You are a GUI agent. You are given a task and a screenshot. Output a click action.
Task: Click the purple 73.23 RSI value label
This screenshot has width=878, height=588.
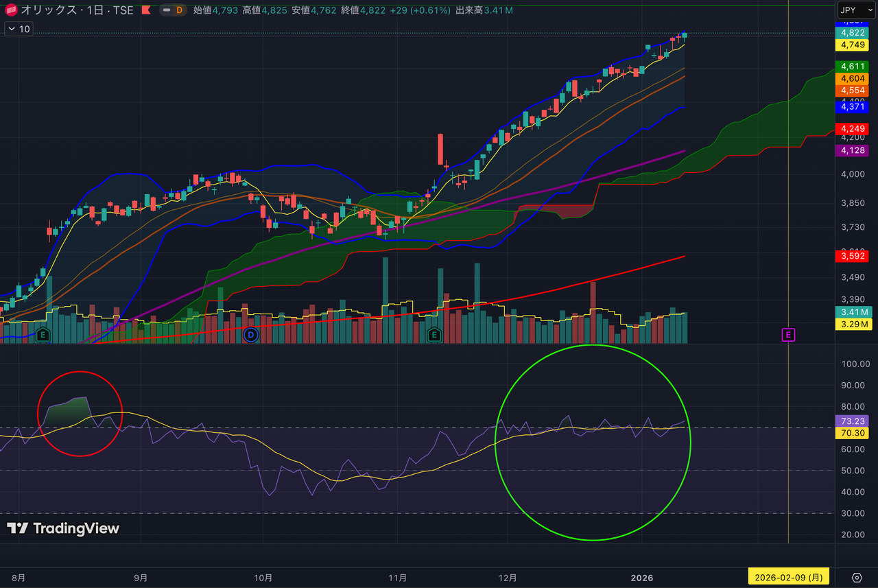point(852,421)
